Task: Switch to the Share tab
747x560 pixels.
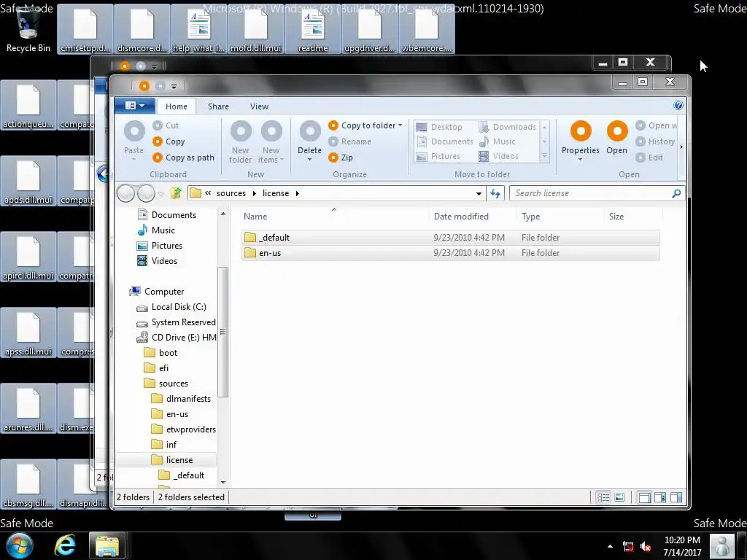Action: click(218, 106)
